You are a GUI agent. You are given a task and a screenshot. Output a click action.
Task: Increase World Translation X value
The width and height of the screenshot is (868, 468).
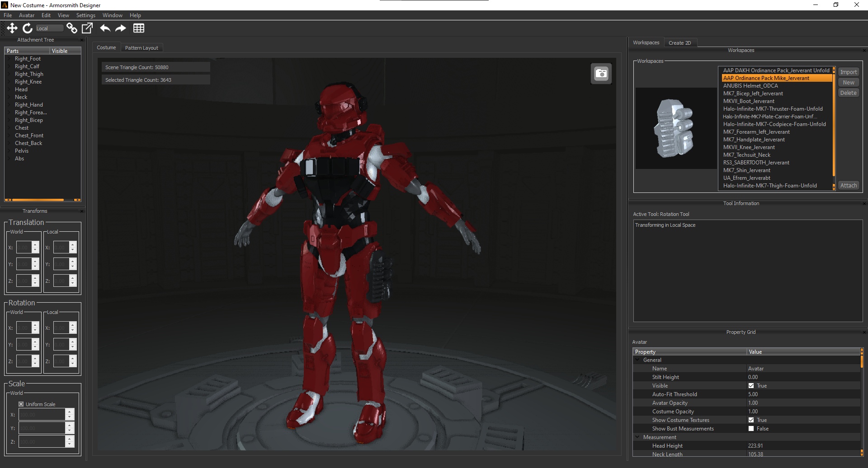point(35,244)
